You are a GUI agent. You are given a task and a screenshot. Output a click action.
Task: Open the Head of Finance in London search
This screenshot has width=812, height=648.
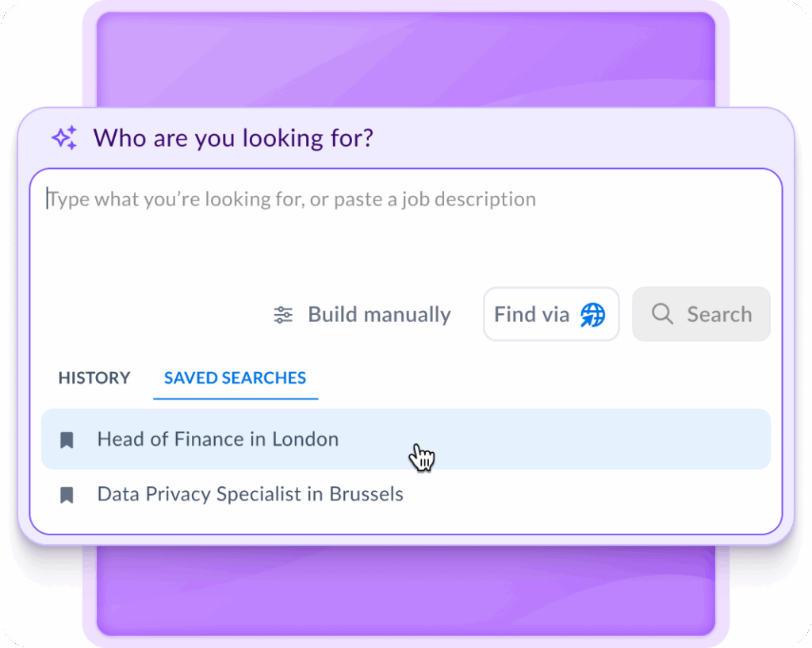[218, 439]
